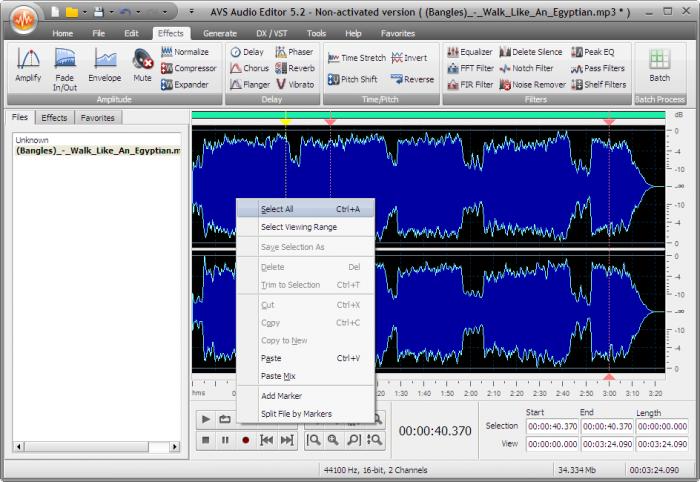Open the Time Stretch effect
The height and width of the screenshot is (482, 700).
[x=357, y=58]
